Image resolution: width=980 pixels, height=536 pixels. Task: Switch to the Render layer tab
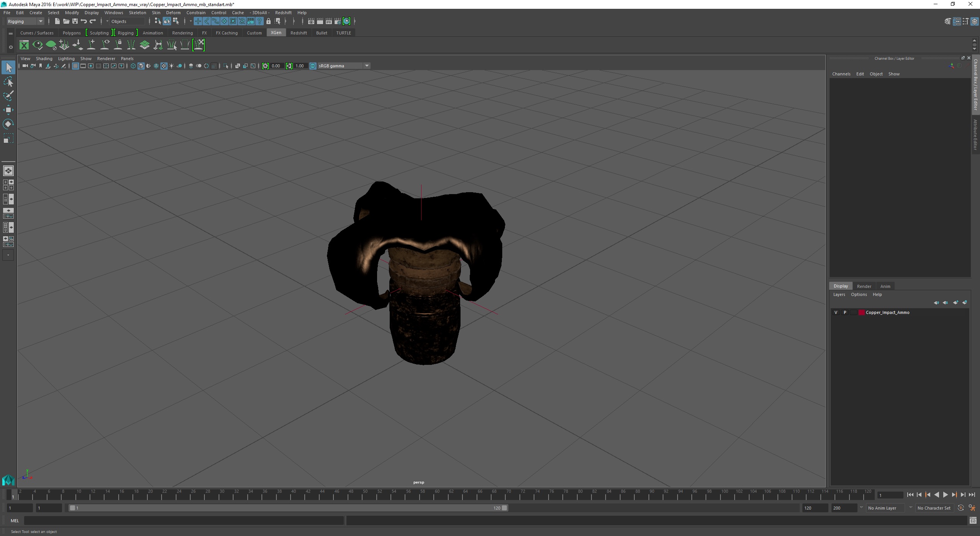click(864, 286)
